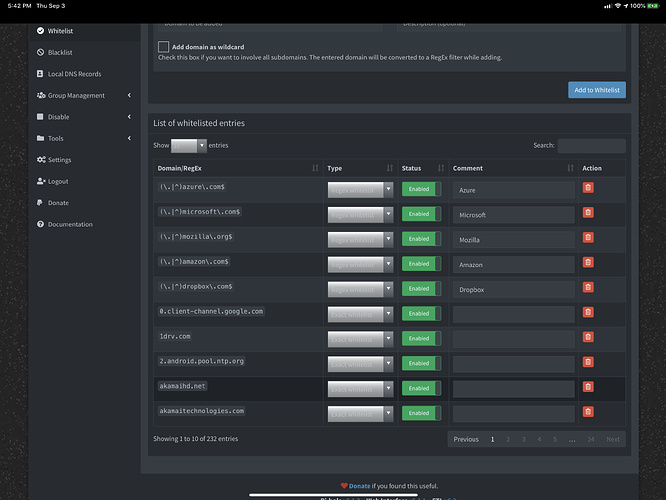Click the Documentation question mark icon

tap(40, 224)
